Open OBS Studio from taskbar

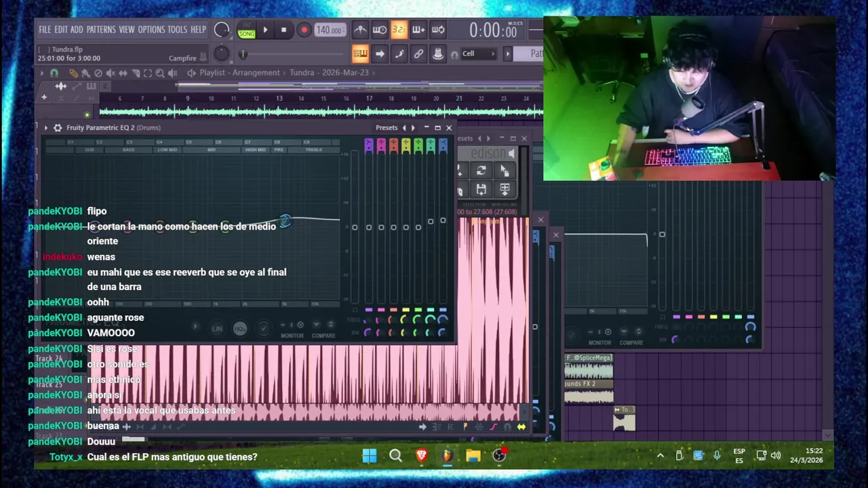[x=499, y=456]
